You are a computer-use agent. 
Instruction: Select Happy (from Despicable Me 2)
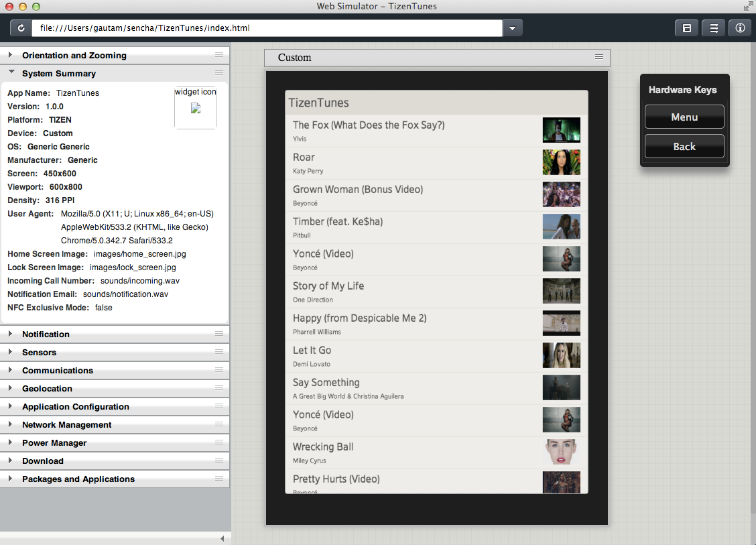coord(436,324)
